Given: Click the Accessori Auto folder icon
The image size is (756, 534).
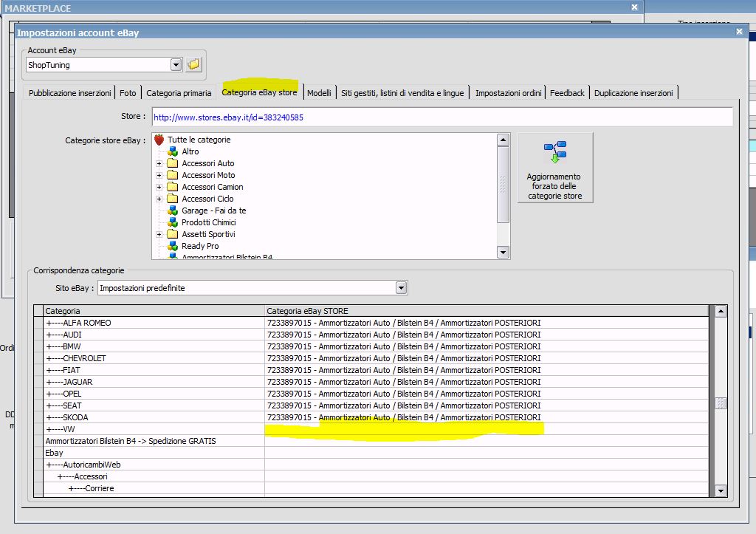Looking at the screenshot, I should (173, 163).
